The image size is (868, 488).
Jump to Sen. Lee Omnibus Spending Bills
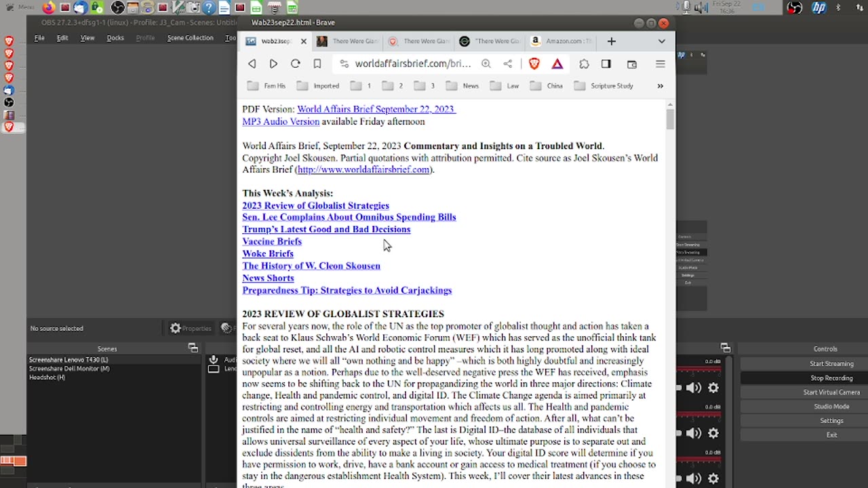point(349,218)
